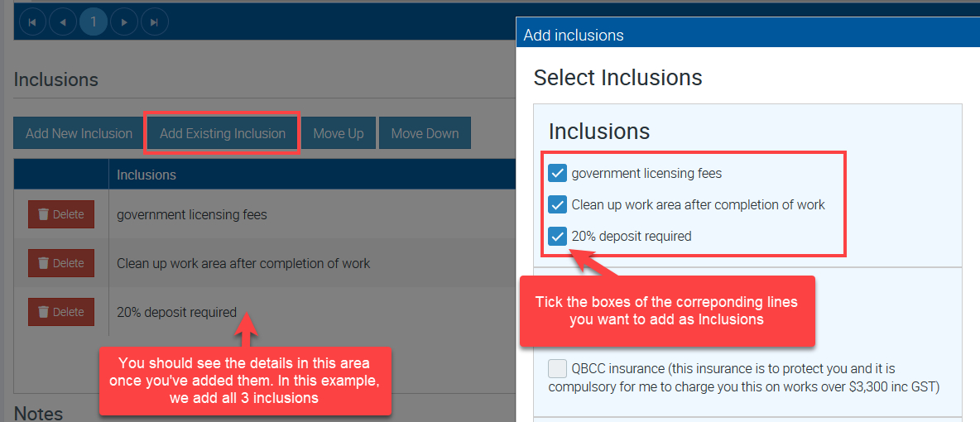980x422 pixels.
Task: Untick the clean up work area checkbox
Action: tap(558, 204)
